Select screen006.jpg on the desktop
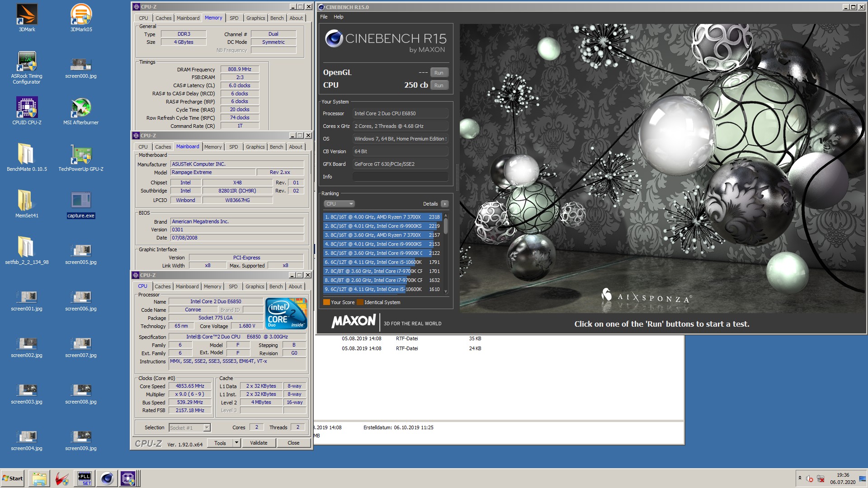 (81, 301)
